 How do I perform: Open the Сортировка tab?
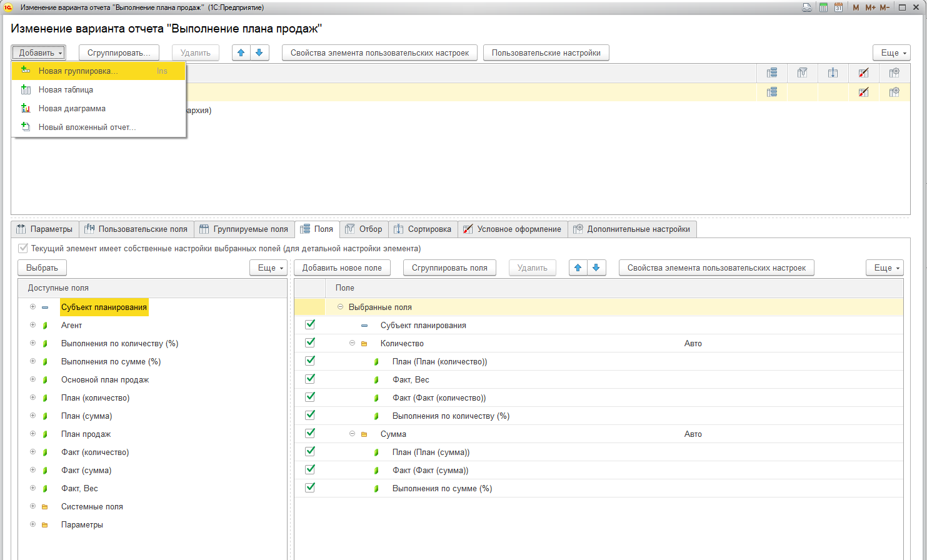point(423,229)
